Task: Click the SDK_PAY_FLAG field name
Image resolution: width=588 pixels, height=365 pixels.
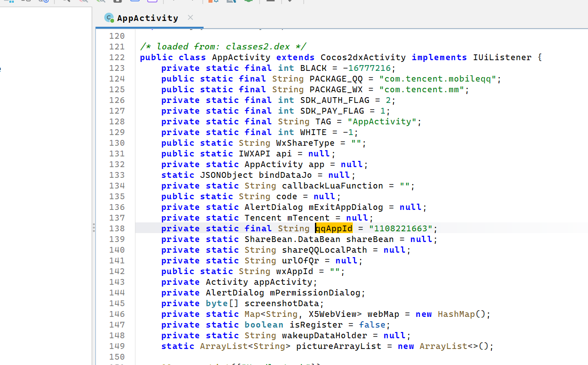Action: (332, 111)
